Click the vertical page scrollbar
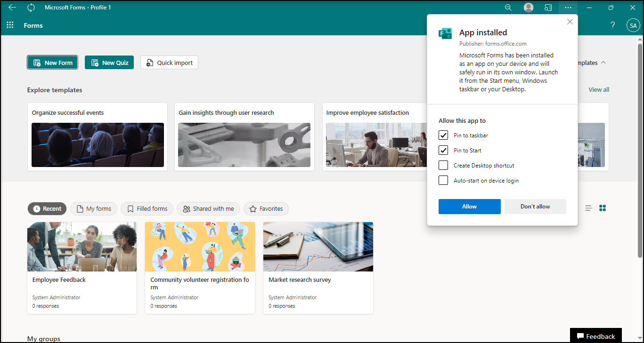The height and width of the screenshot is (343, 644). click(x=640, y=151)
